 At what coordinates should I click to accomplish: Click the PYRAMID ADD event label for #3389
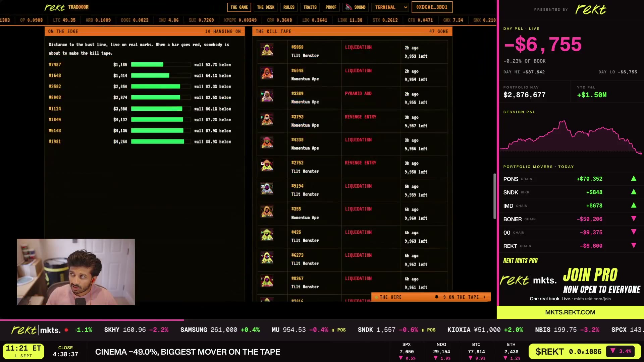[358, 94]
